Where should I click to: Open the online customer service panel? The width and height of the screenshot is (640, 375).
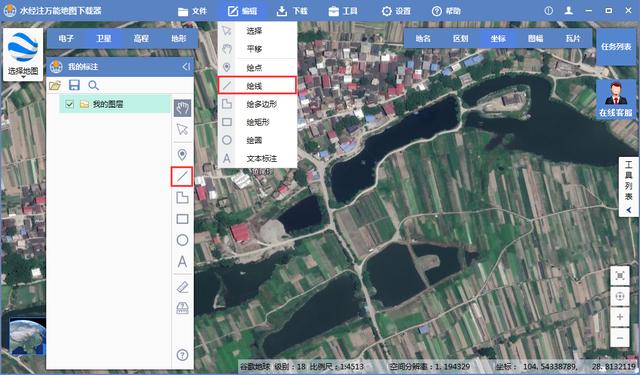click(x=616, y=99)
